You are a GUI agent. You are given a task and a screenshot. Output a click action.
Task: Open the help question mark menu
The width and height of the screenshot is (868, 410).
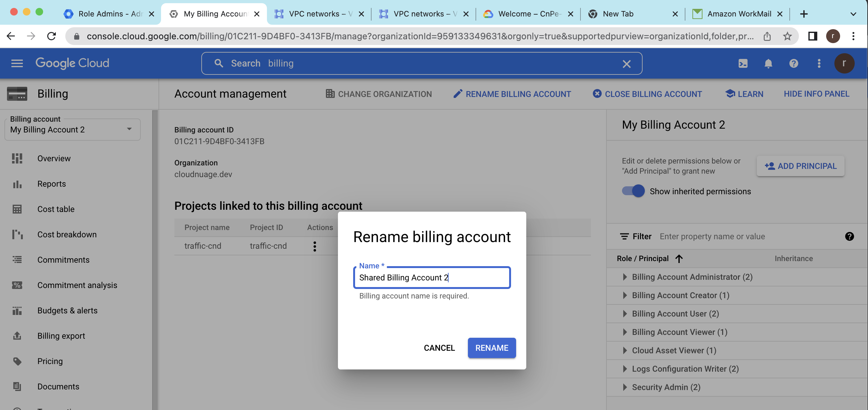click(x=793, y=63)
